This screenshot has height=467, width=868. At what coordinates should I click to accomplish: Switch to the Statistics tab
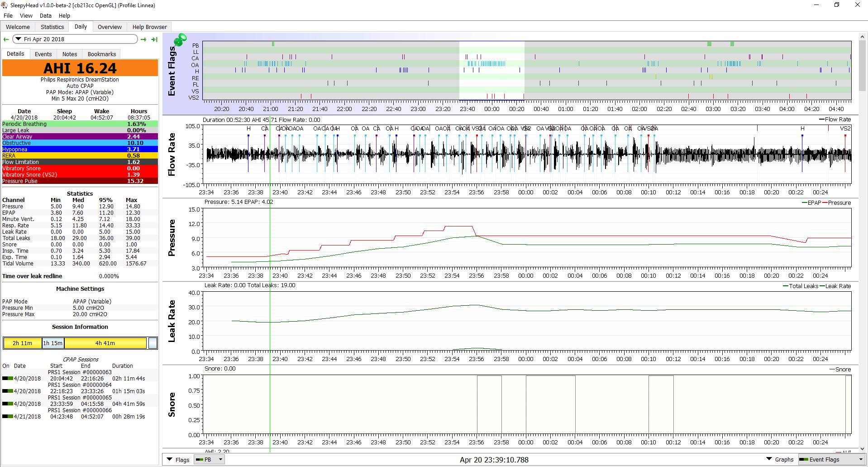[52, 27]
